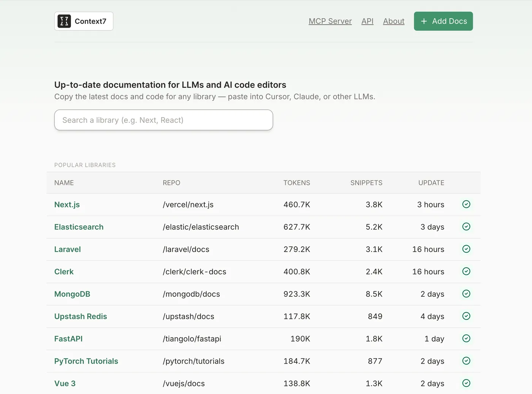Open the Elasticsearch library link
Screen dimensions: 532x394
pos(79,227)
